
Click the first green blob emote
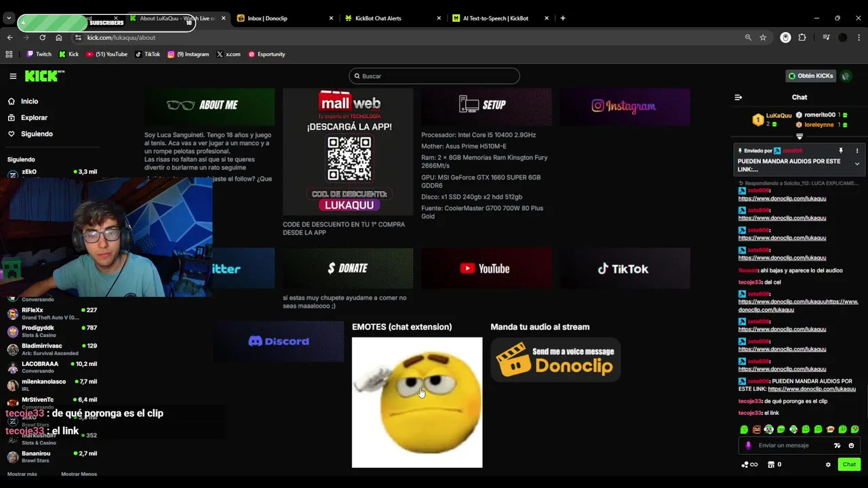744,429
